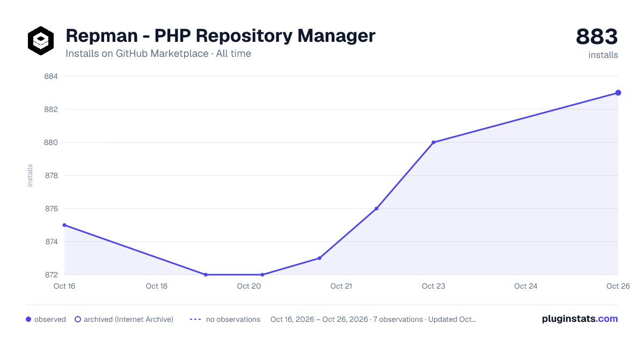Select the data point at 873
The height and width of the screenshot is (338, 644).
click(319, 258)
